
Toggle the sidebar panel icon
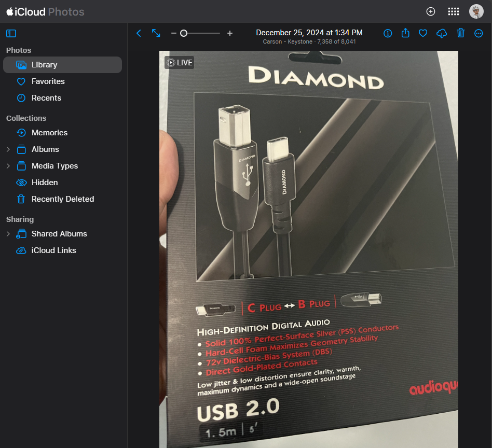(x=11, y=33)
